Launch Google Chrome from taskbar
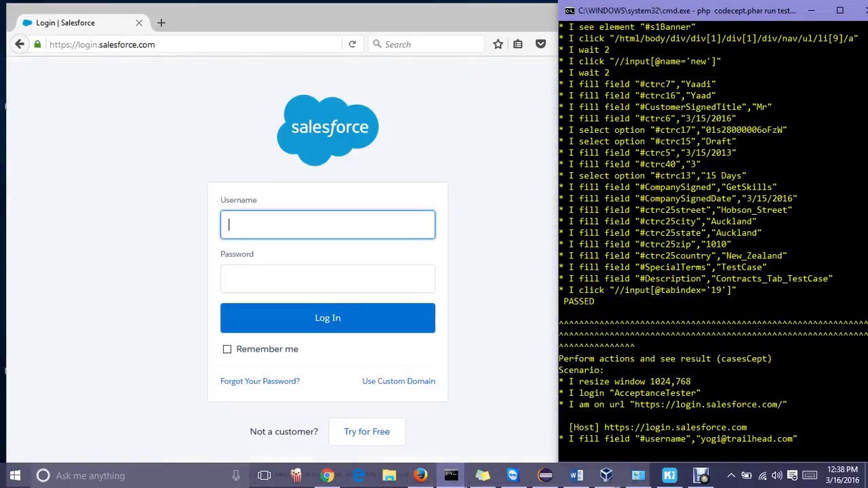The width and height of the screenshot is (868, 488). point(327,475)
